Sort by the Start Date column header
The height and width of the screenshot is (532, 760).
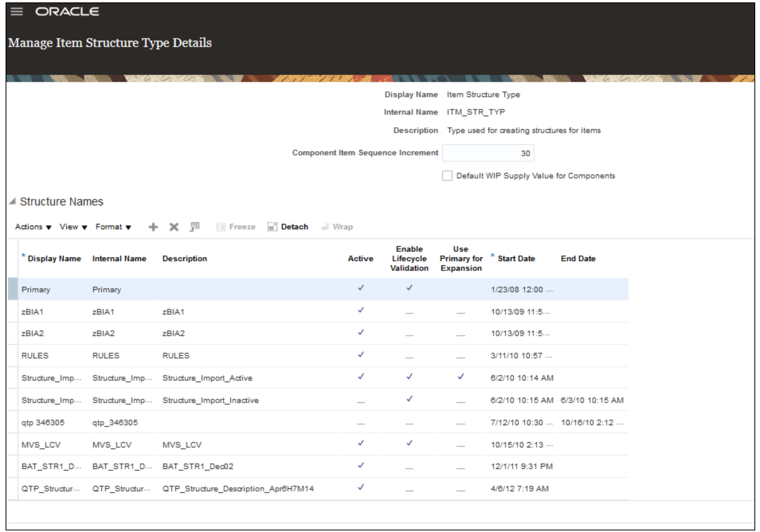(x=516, y=258)
